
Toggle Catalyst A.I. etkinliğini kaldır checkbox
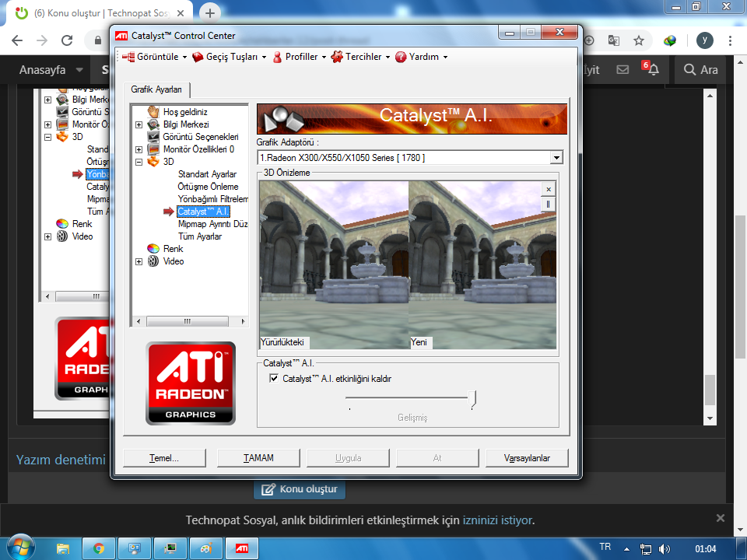tap(274, 379)
